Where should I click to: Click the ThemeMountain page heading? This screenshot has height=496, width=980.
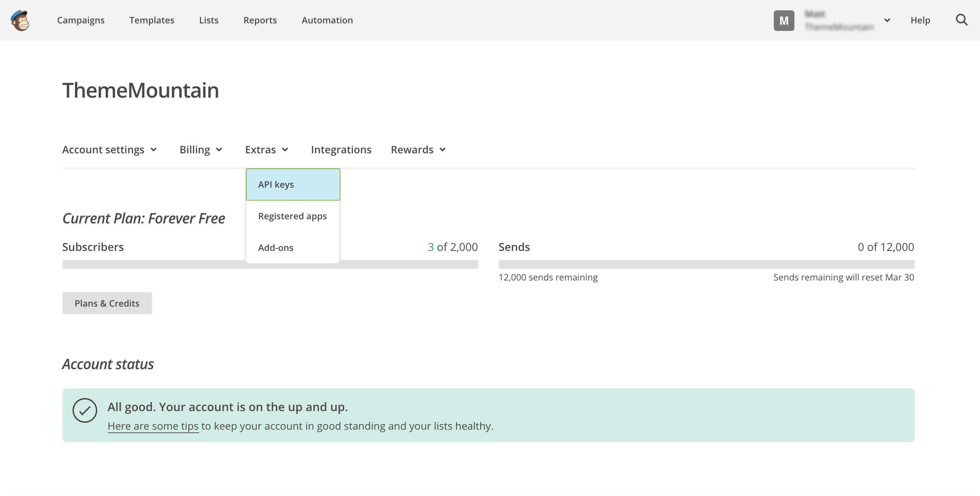141,91
